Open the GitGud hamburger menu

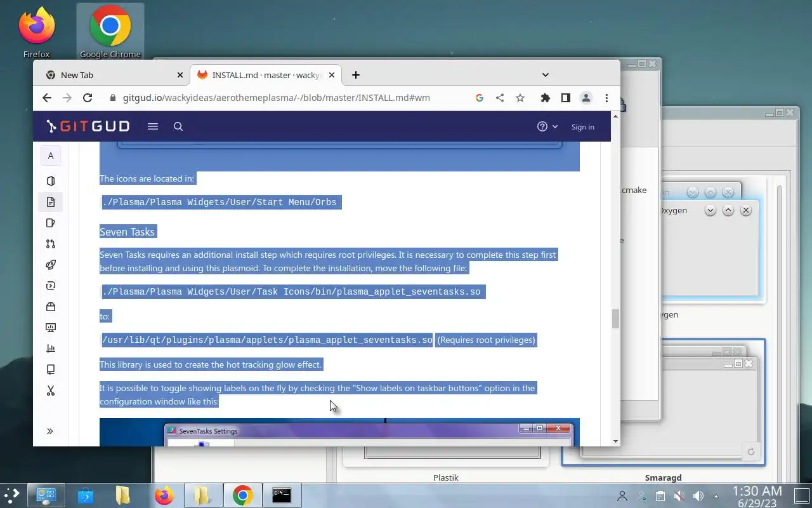pyautogui.click(x=153, y=126)
